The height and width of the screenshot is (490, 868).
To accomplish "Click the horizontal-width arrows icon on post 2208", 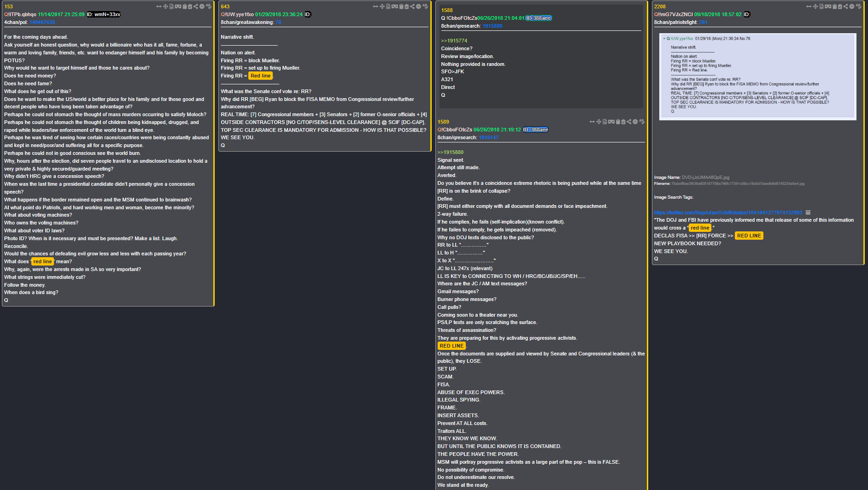I will click(x=809, y=6).
